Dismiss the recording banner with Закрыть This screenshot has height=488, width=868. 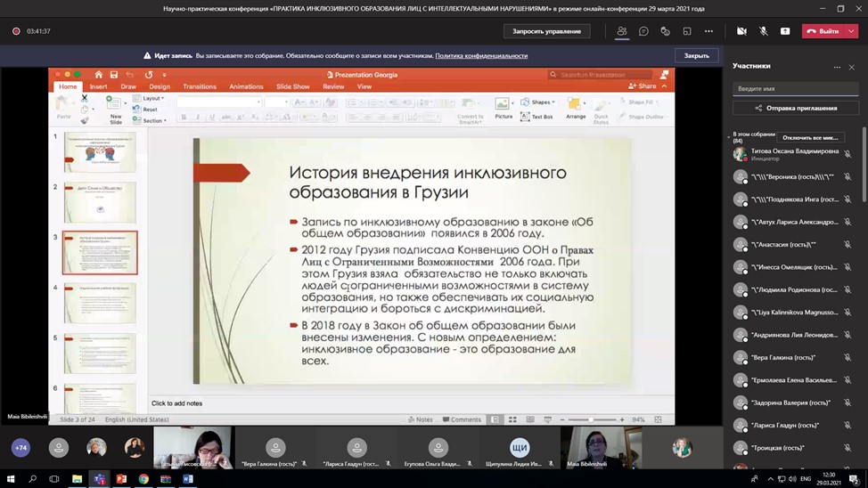coord(696,55)
